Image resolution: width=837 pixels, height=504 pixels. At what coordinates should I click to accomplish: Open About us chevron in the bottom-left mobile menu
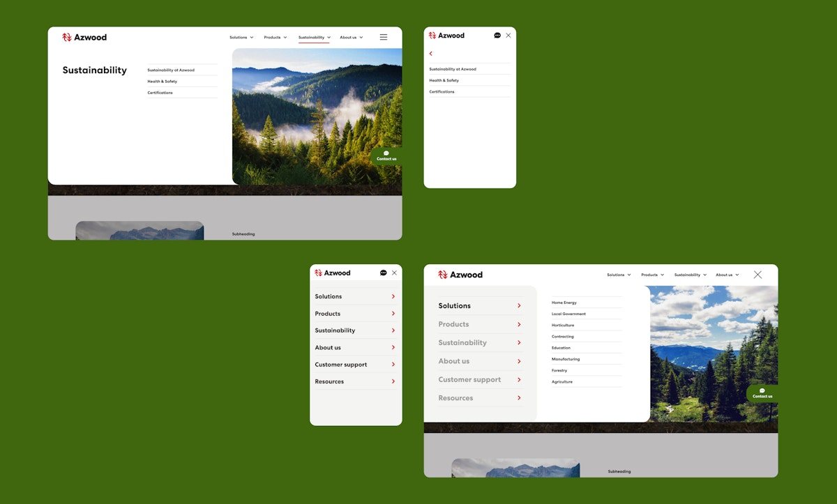393,347
